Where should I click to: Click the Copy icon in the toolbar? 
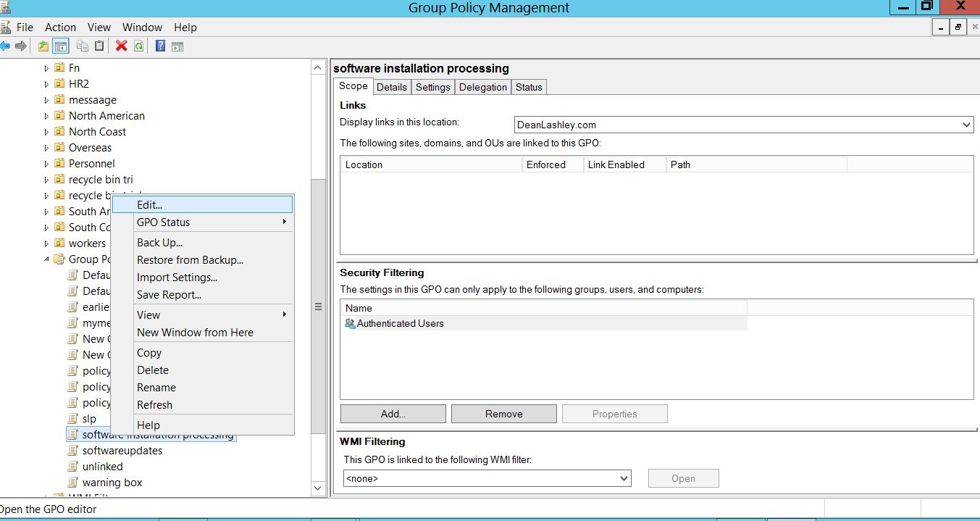coord(83,46)
